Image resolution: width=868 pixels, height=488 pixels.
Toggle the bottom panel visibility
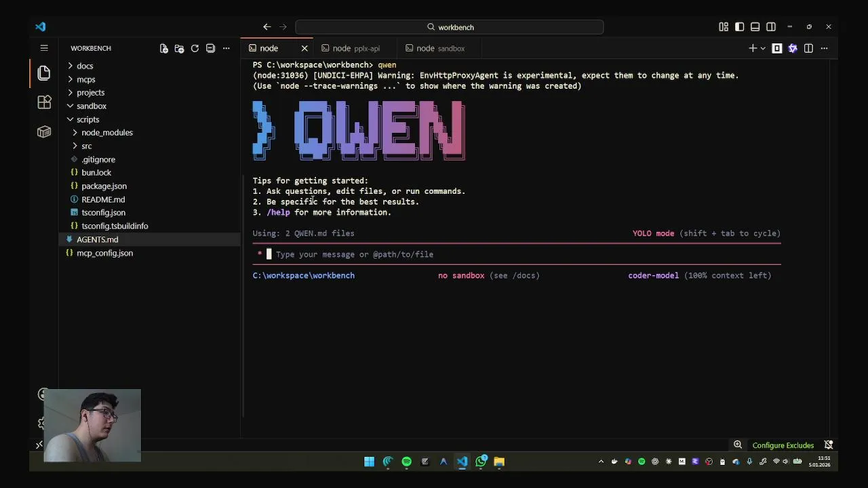(755, 27)
